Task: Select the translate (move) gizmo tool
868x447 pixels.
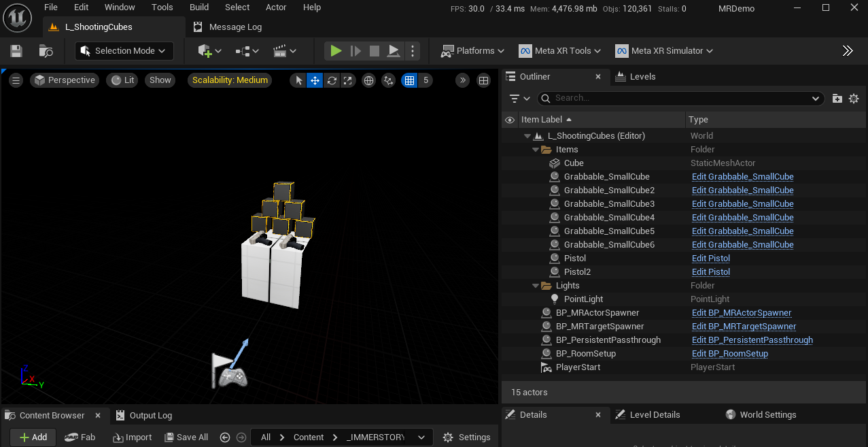Action: coord(315,80)
